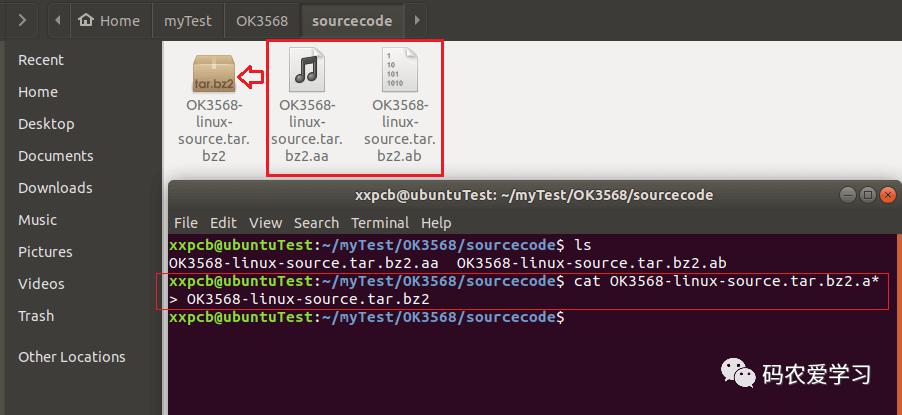Go to the myTest folder in path bar
Image resolution: width=902 pixels, height=415 pixels.
point(188,21)
